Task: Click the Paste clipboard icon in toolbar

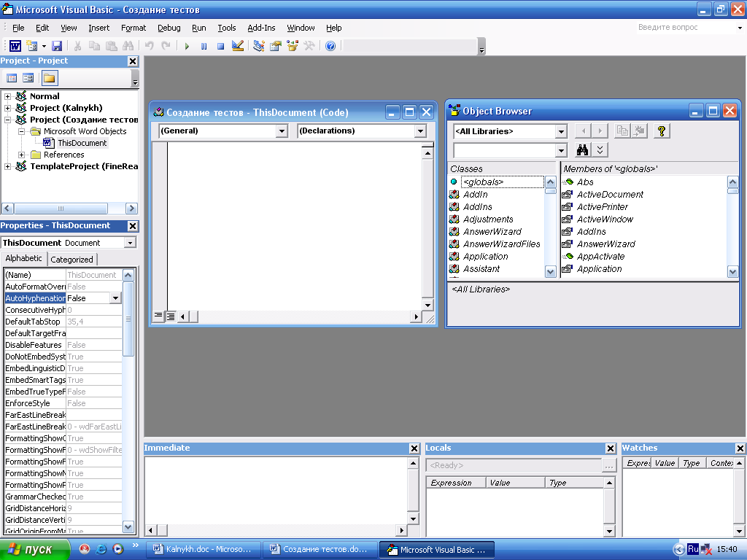Action: coord(112,46)
